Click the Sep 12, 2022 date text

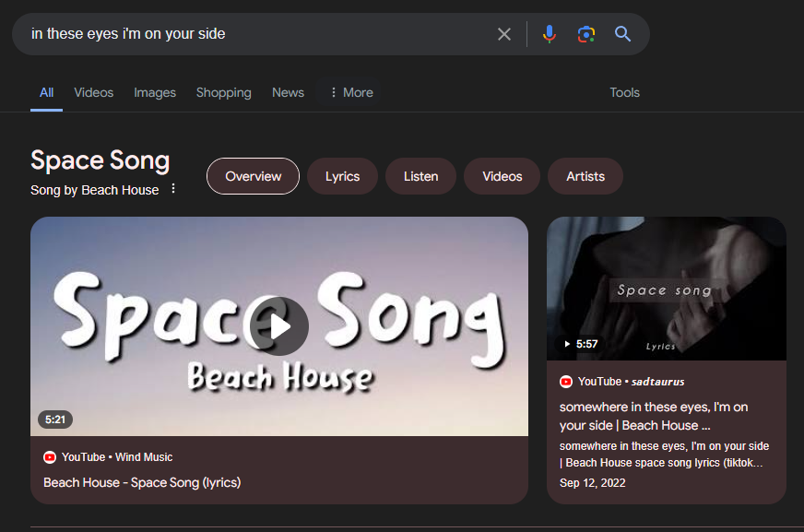(592, 483)
